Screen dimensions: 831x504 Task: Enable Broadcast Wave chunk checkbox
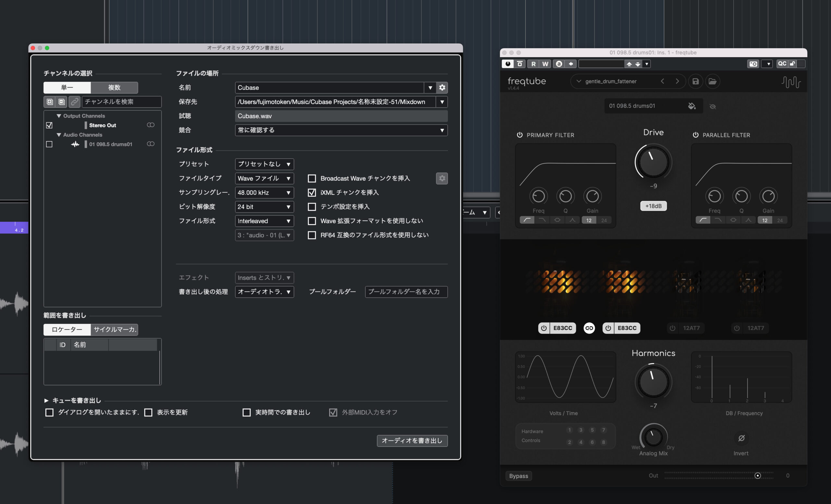point(312,178)
